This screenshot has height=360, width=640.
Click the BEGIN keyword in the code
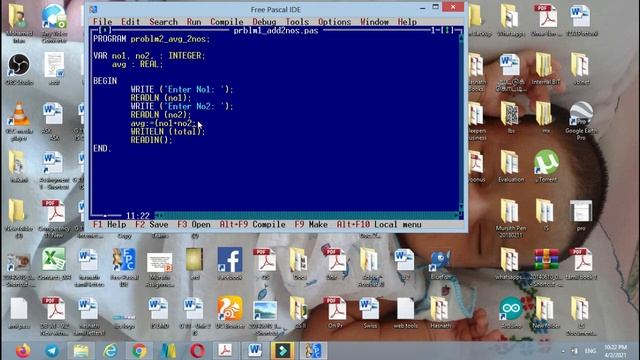[x=105, y=81]
